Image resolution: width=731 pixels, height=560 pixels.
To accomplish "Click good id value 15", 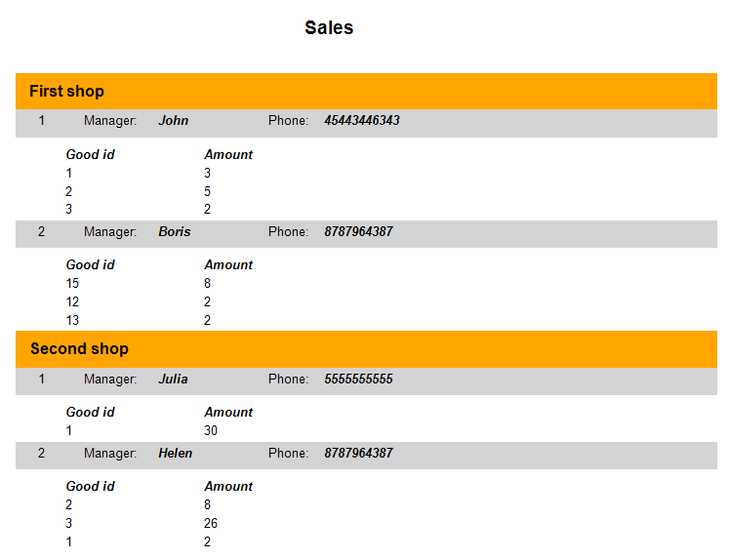I will pos(72,283).
